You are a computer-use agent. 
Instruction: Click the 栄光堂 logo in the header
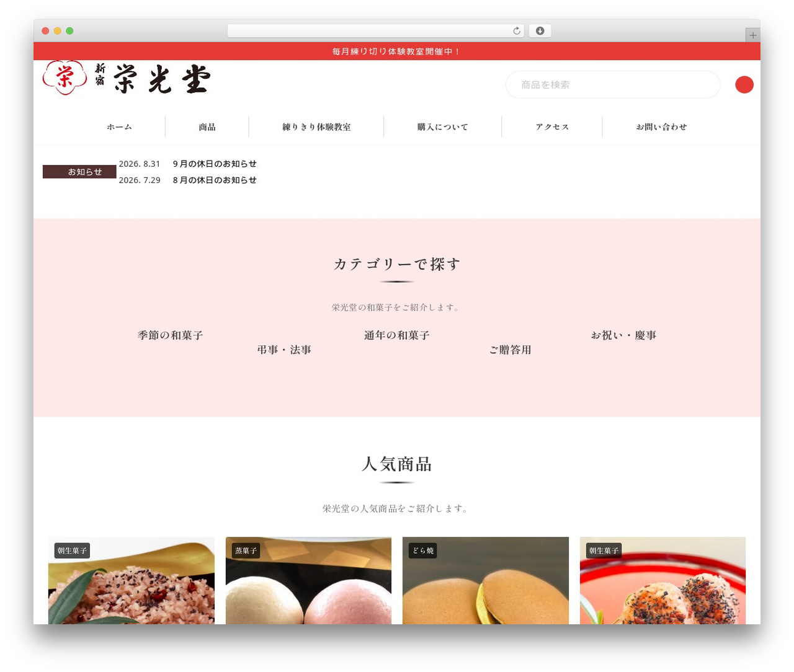click(x=127, y=78)
